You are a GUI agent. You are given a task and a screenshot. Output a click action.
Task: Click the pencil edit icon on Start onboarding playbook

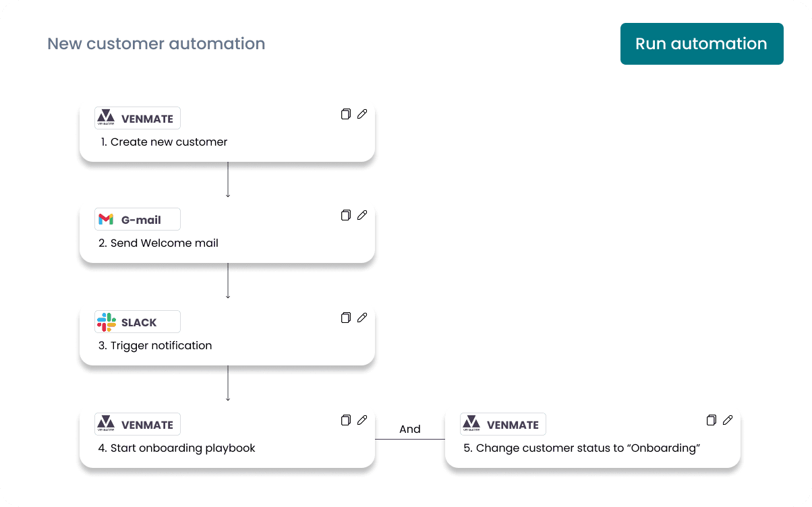[362, 420]
